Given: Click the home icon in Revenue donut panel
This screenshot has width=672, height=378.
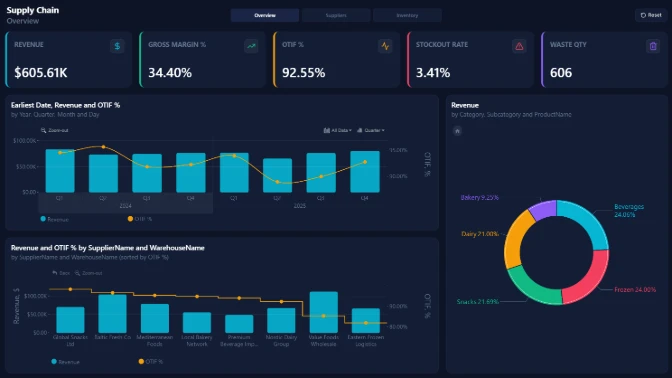Looking at the screenshot, I should [457, 131].
